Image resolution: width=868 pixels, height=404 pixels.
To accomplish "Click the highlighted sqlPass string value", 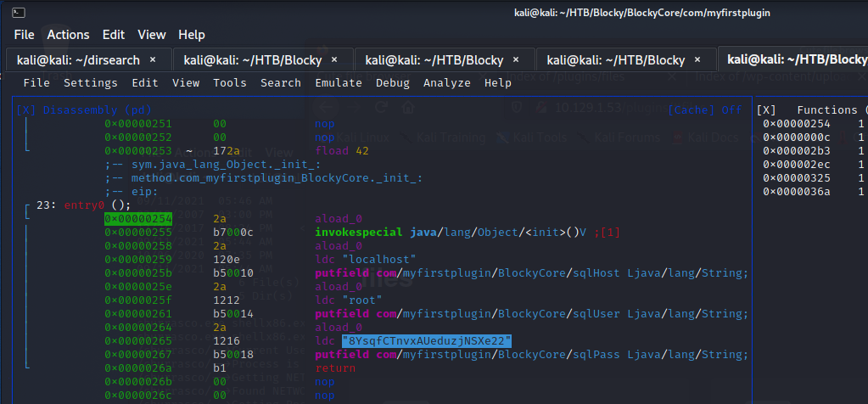I will (x=428, y=341).
